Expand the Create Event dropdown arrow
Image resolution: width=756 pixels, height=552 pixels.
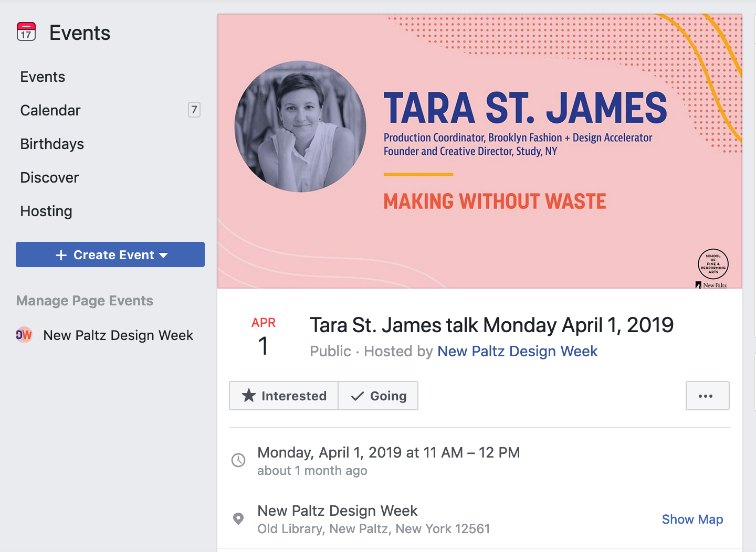(163, 256)
